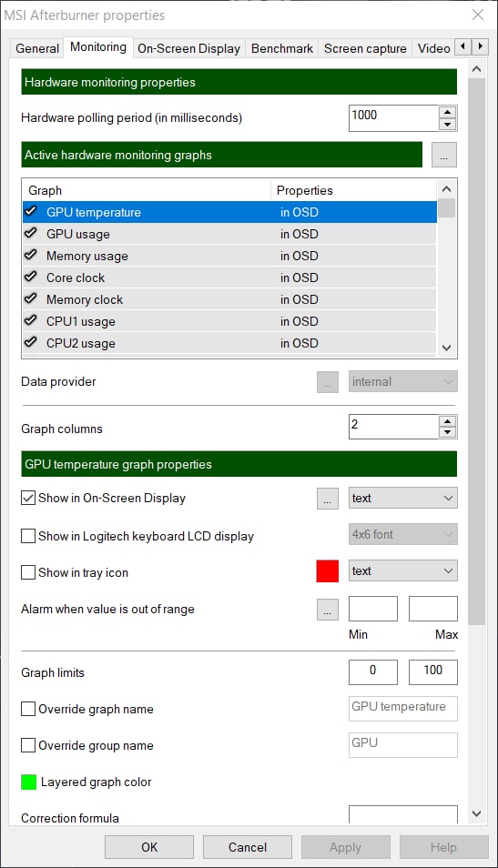
Task: Switch to the Video tab
Action: (433, 49)
